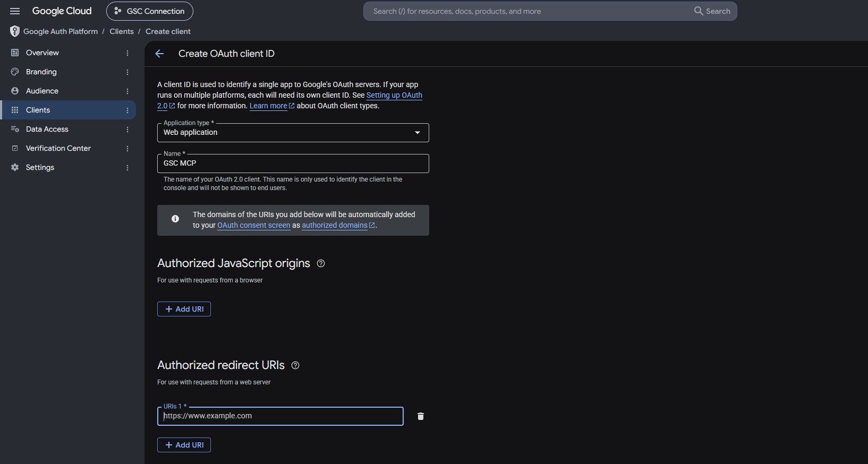Select Clients in the sidebar
This screenshot has width=868, height=464.
tap(68, 110)
